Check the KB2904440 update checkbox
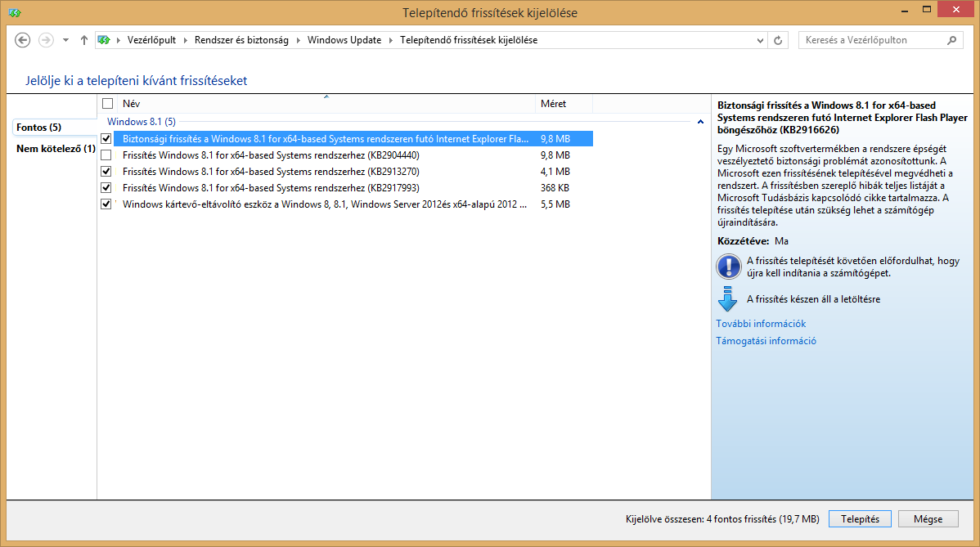The image size is (980, 547). 106,155
